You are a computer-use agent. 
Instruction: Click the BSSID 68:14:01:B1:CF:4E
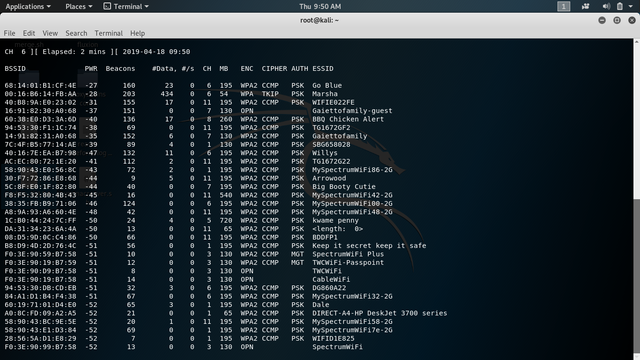coord(40,85)
